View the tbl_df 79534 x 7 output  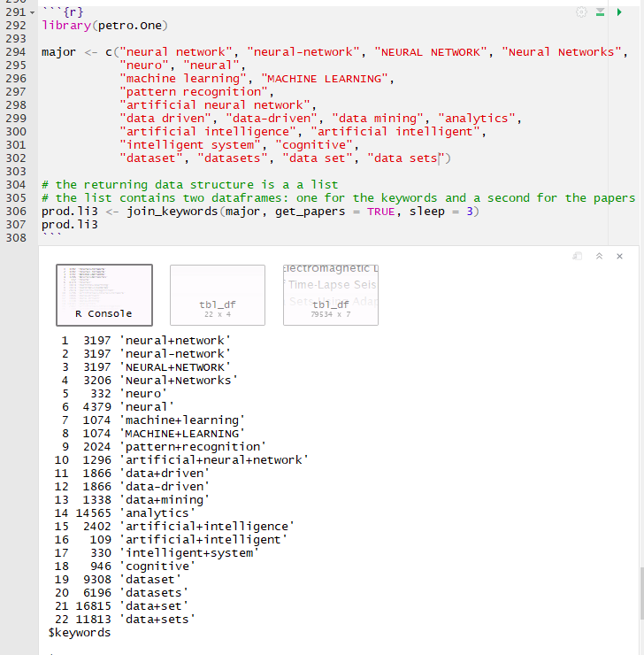pos(331,295)
